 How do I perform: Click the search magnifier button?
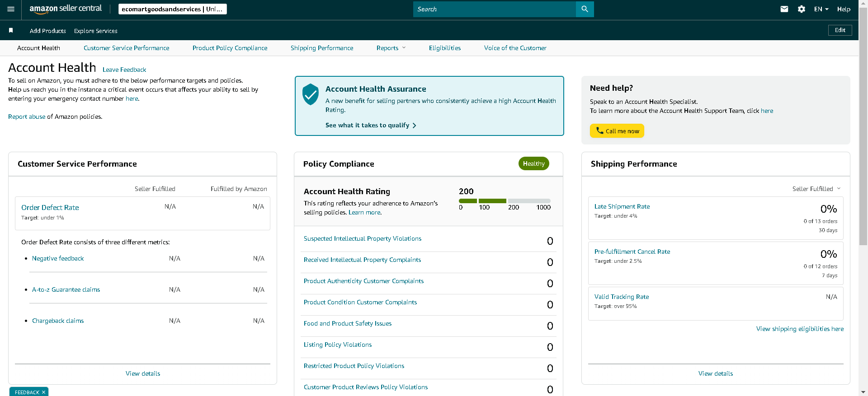585,9
